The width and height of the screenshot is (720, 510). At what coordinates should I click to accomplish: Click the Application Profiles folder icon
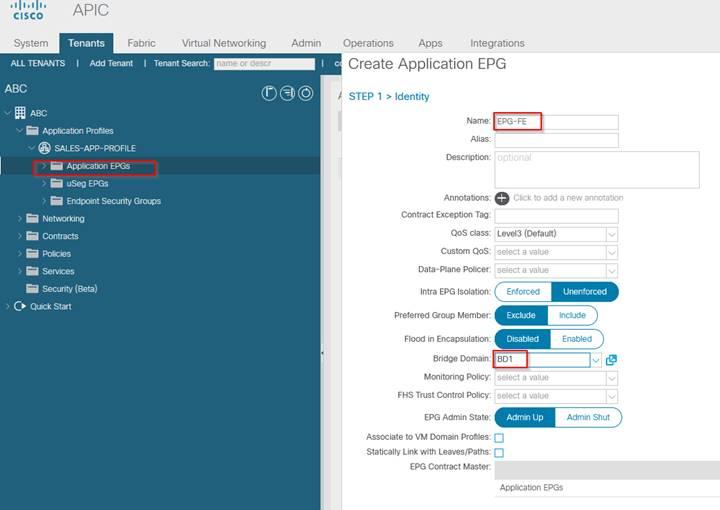[x=32, y=131]
